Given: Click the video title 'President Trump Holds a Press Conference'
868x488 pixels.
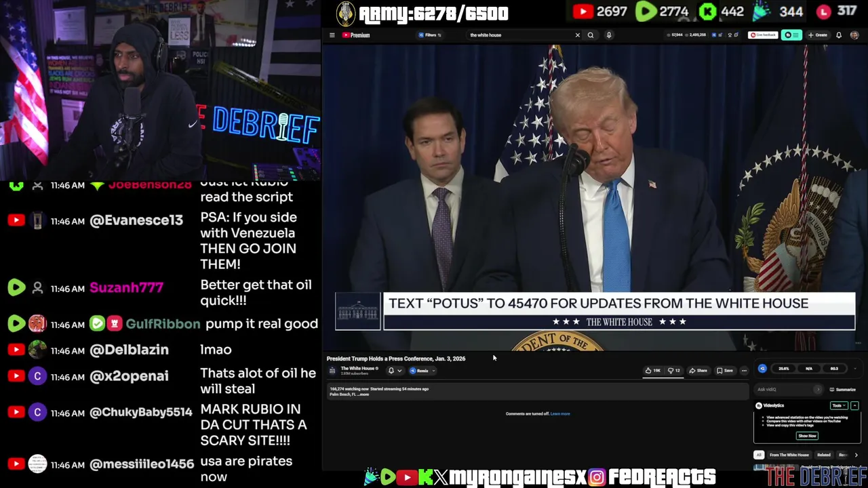Looking at the screenshot, I should (x=396, y=359).
